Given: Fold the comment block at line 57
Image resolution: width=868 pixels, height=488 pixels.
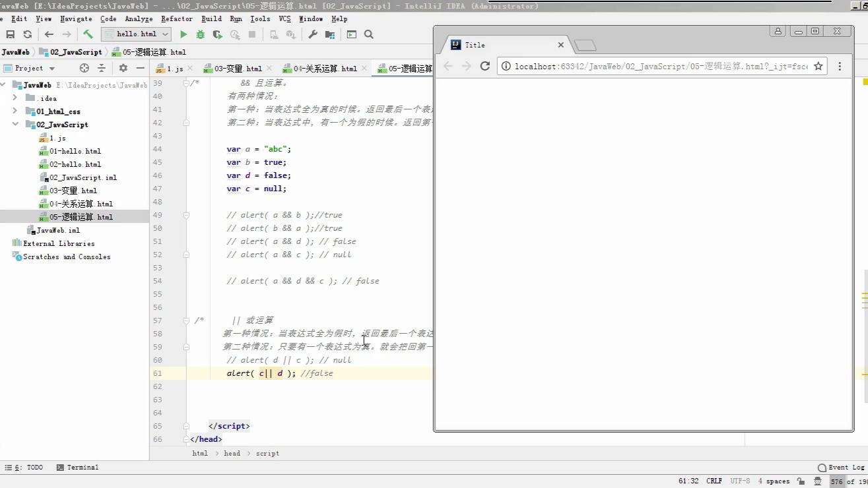Looking at the screenshot, I should point(187,320).
